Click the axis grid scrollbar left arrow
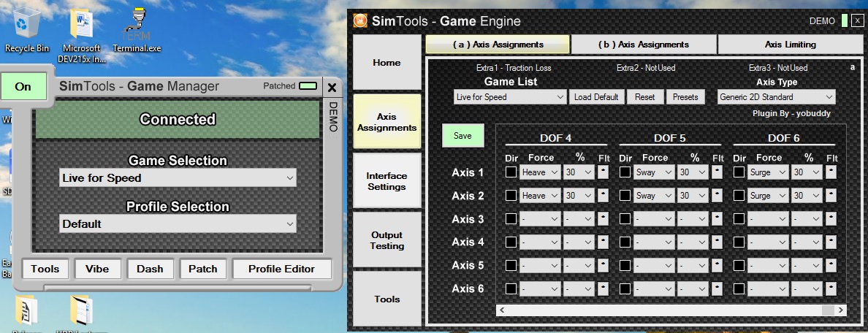The width and height of the screenshot is (868, 333). pyautogui.click(x=502, y=310)
